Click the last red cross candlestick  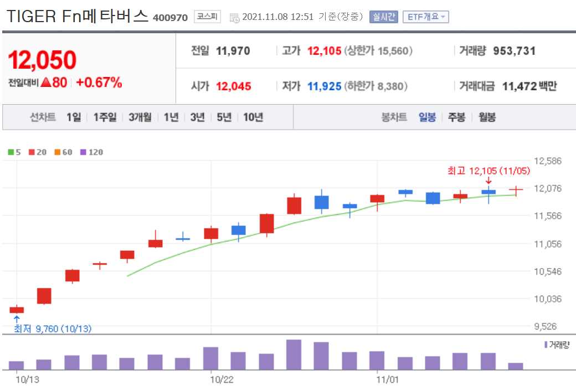[516, 190]
